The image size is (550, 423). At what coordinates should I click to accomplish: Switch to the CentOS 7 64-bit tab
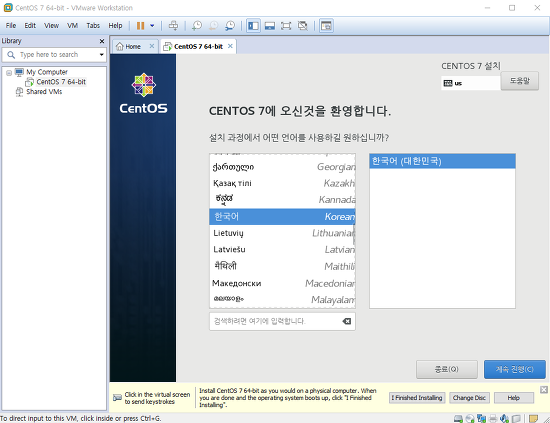click(x=198, y=46)
